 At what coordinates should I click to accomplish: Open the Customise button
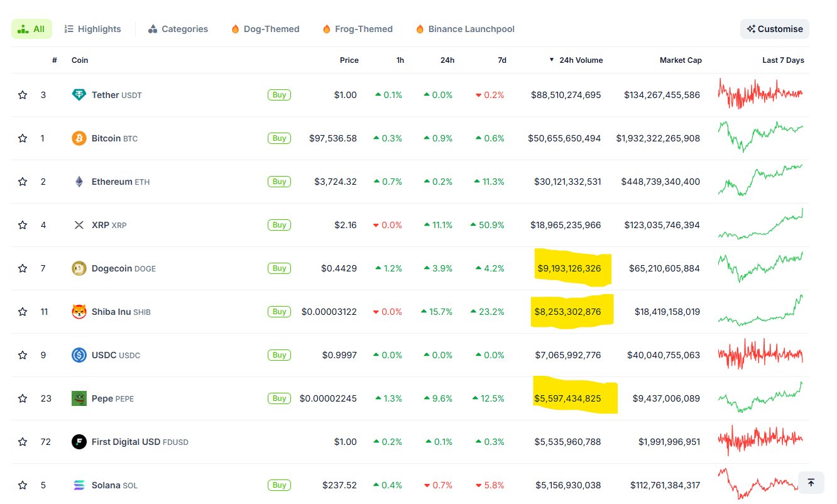775,29
